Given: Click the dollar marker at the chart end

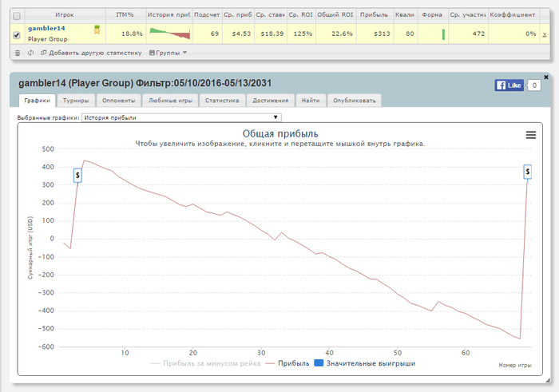Looking at the screenshot, I should [x=527, y=172].
